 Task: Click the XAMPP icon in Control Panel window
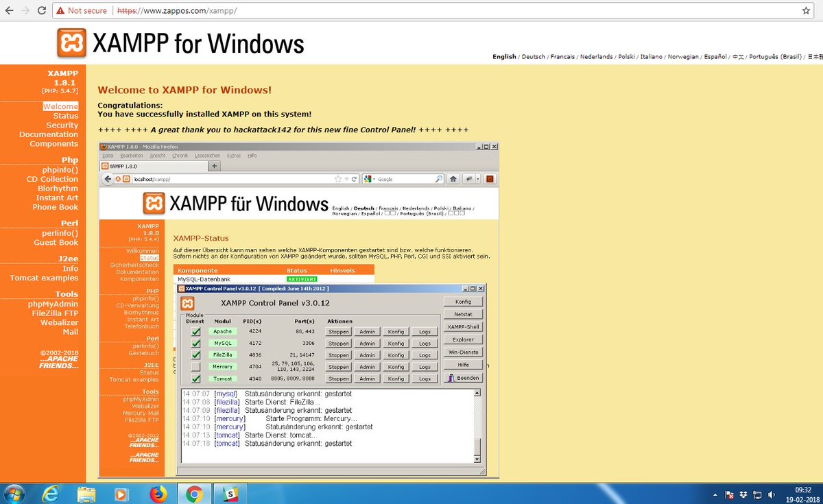click(x=187, y=303)
